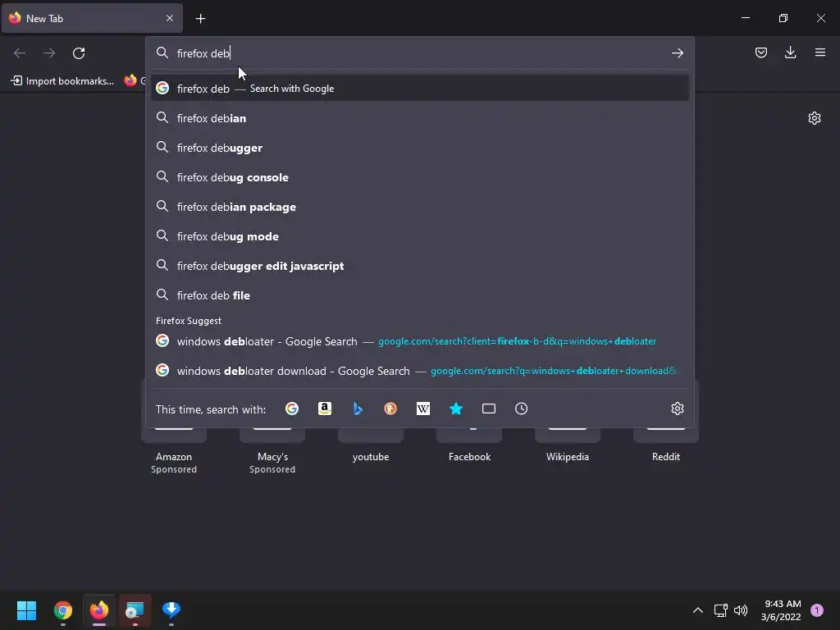Open clock showing 9:43 AM

point(781,610)
